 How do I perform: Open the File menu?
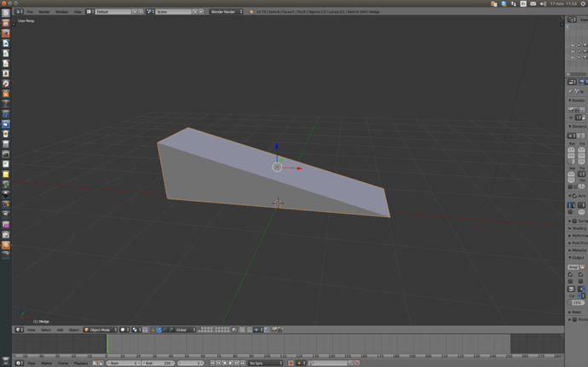30,12
